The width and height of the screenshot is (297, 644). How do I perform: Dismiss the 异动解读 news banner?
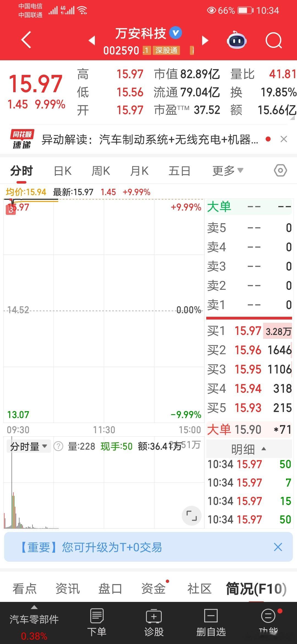pos(284,139)
